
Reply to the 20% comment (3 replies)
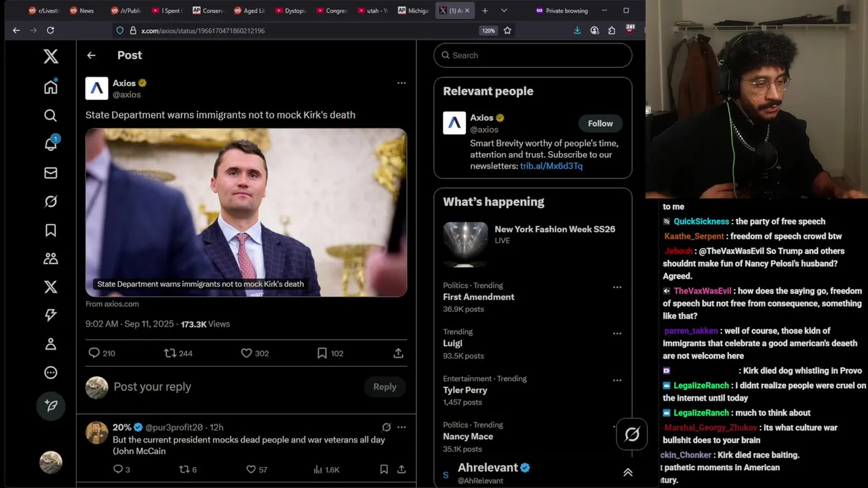pos(121,469)
